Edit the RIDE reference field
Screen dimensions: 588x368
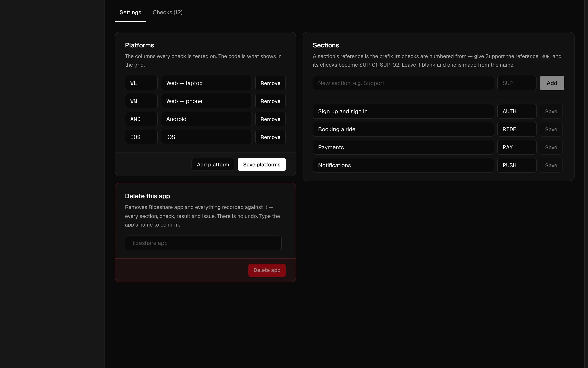click(x=517, y=129)
